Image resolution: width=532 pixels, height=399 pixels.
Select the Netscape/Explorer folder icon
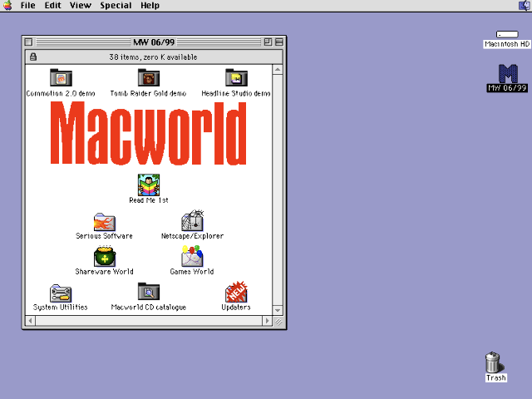[x=192, y=220]
